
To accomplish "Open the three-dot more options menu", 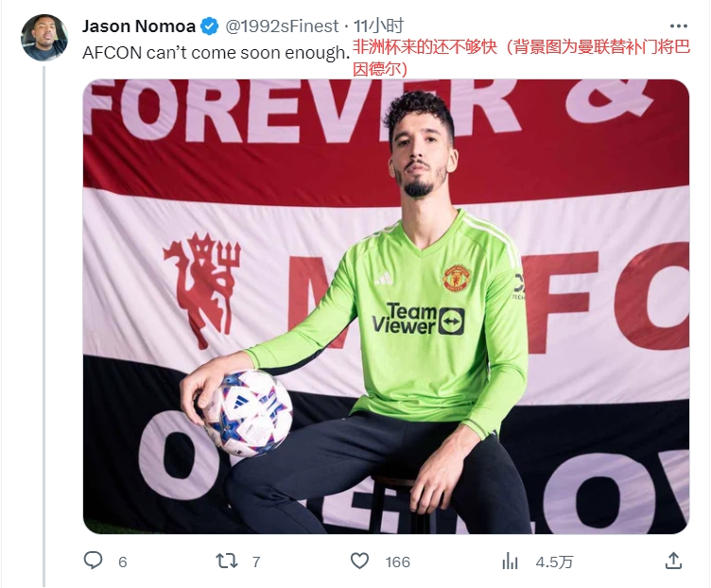I will click(x=679, y=26).
